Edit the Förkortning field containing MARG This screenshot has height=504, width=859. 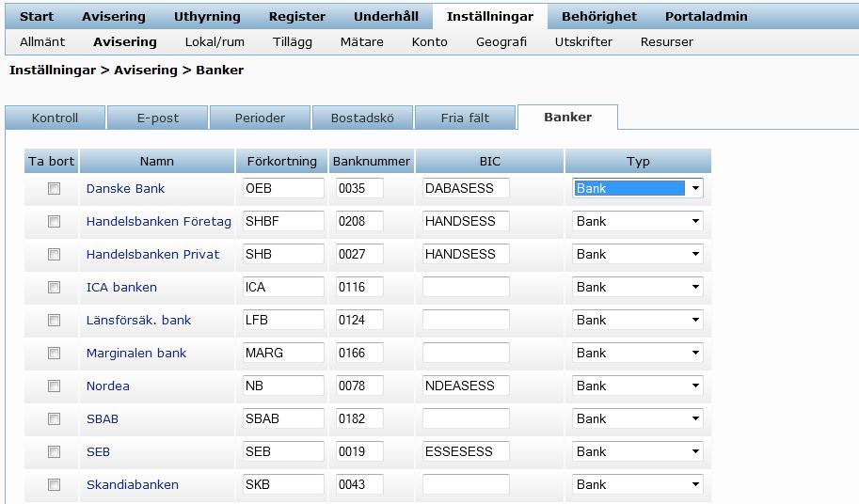(283, 353)
